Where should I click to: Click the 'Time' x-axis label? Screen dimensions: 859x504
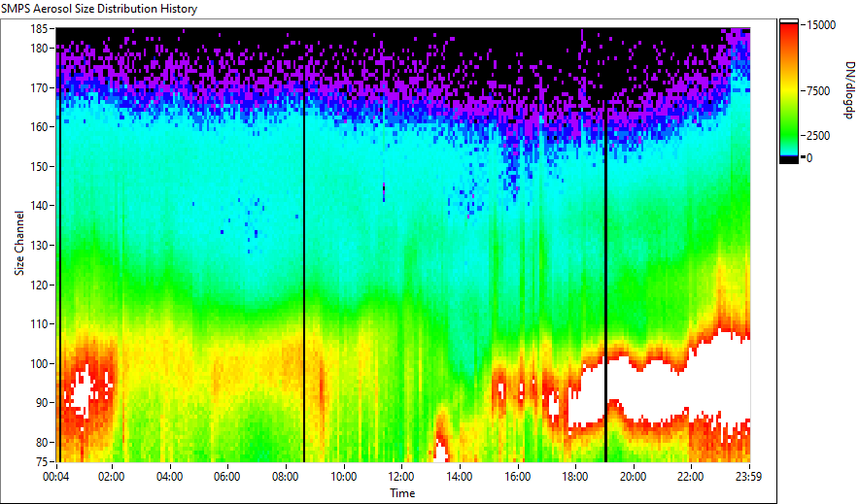pyautogui.click(x=402, y=493)
